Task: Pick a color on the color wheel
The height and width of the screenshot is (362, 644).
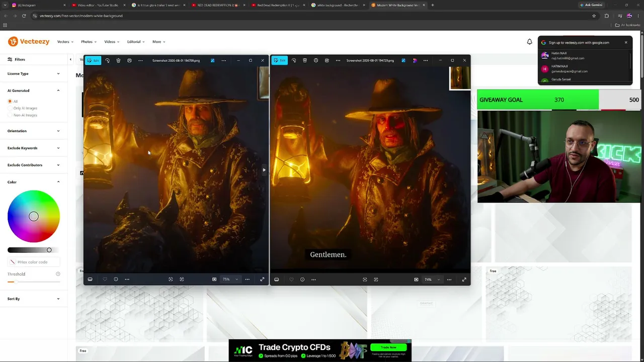Action: point(34,216)
